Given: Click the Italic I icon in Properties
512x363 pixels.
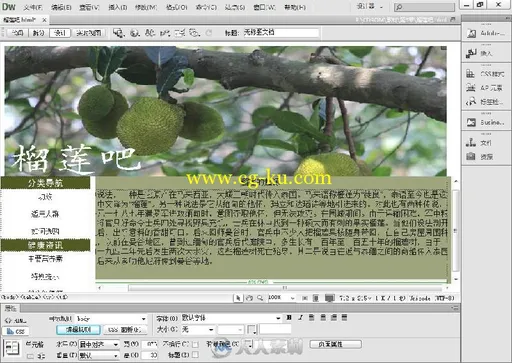Looking at the screenshot, I should [300, 318].
